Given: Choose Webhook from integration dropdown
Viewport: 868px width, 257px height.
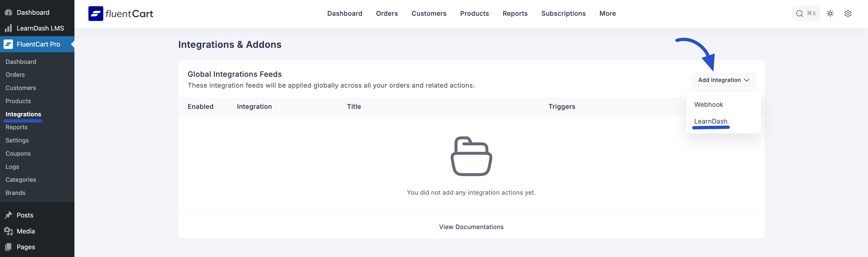Looking at the screenshot, I should 709,104.
